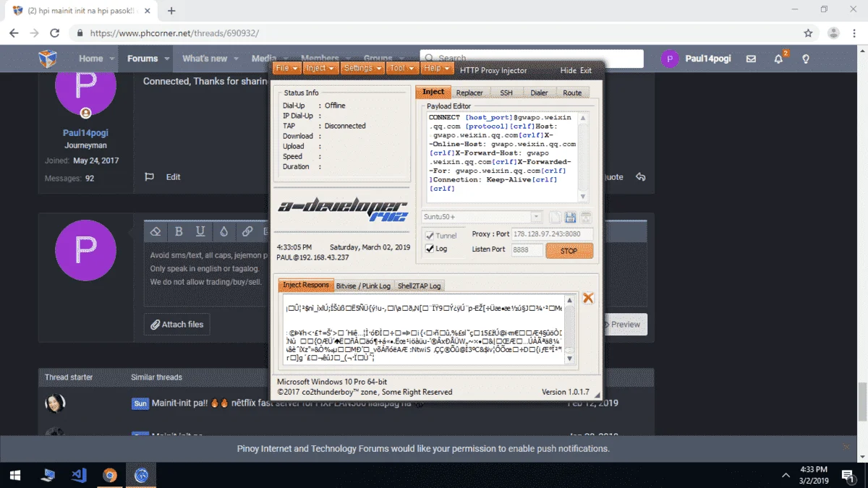Open Visual Studio Code from the taskbar

click(79, 475)
